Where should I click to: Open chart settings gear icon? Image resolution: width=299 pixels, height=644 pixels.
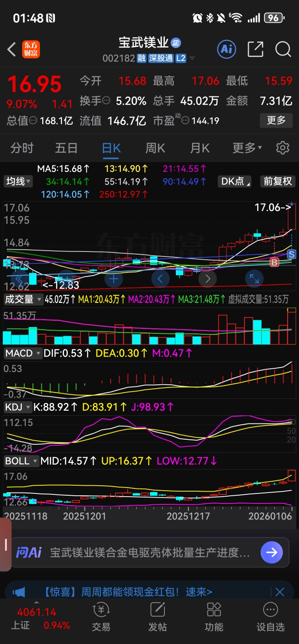(x=283, y=148)
